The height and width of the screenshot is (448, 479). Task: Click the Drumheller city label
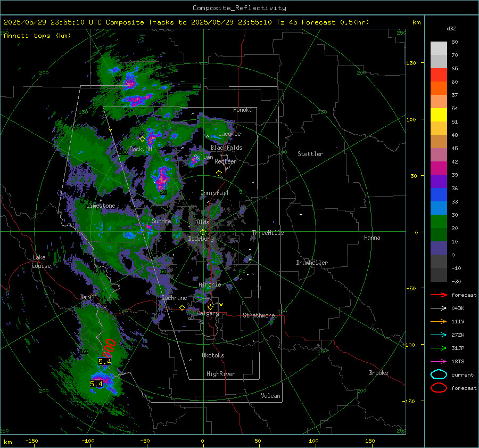pos(312,263)
